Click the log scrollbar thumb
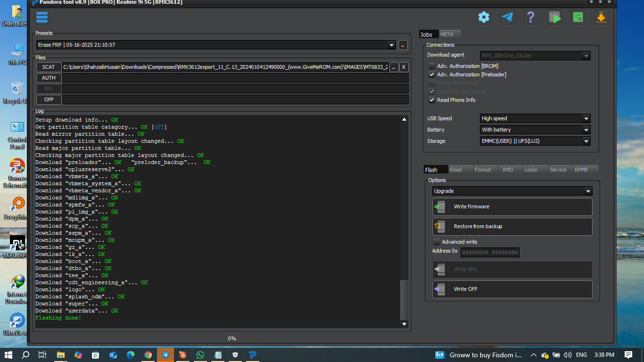The width and height of the screenshot is (644, 362). [x=404, y=300]
